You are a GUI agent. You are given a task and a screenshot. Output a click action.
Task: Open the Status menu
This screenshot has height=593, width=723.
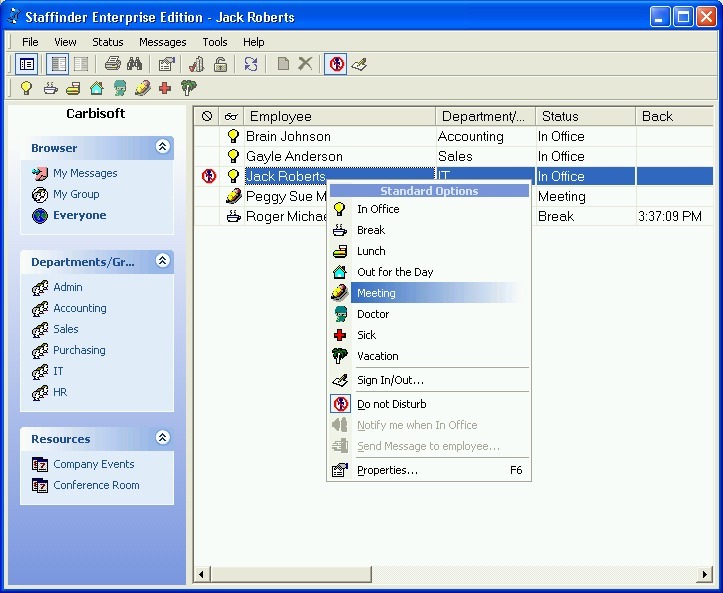[107, 42]
